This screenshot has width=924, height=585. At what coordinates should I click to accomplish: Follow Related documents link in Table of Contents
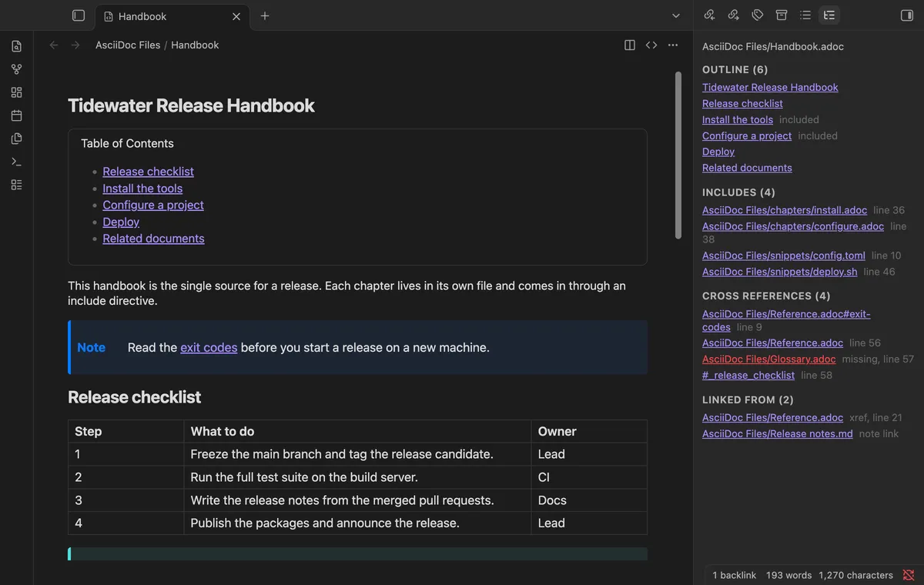(x=153, y=239)
